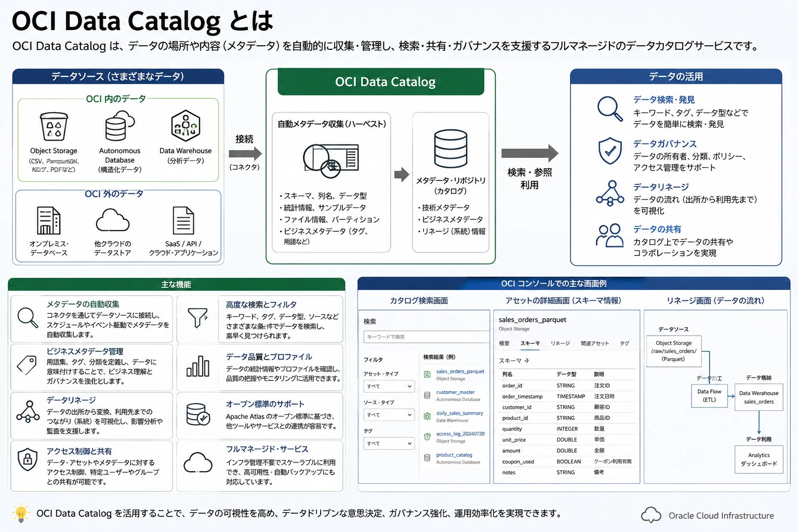Image resolution: width=798 pixels, height=532 pixels.
Task: Click the order_id column name
Action: (x=512, y=385)
